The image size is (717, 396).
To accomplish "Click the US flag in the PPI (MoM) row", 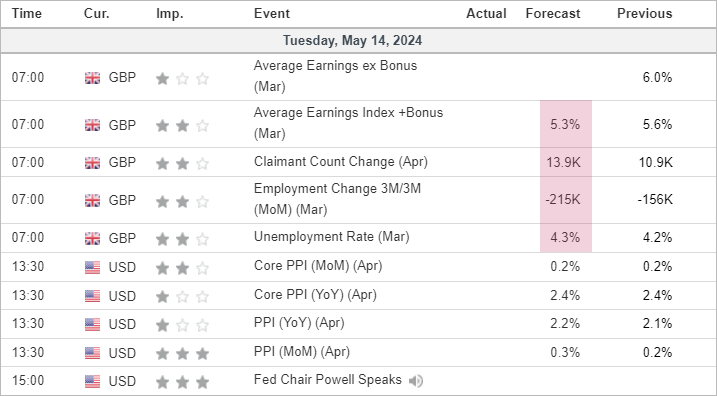I will (92, 353).
